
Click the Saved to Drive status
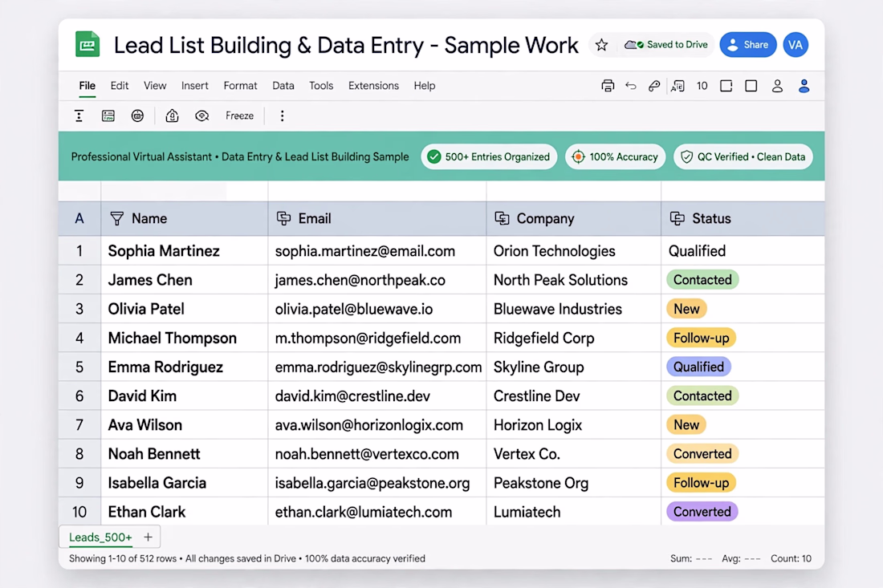pyautogui.click(x=665, y=45)
